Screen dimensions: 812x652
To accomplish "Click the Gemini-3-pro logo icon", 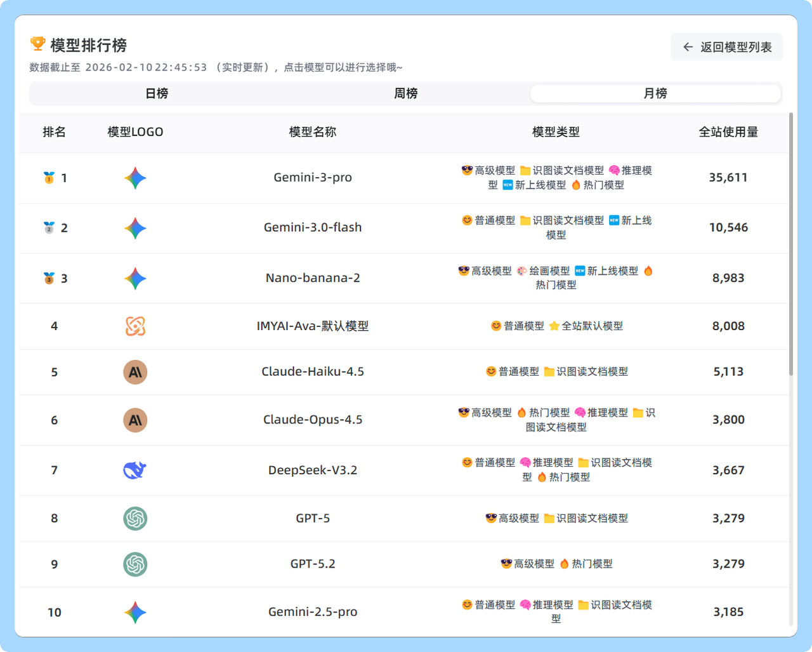I will coord(135,178).
